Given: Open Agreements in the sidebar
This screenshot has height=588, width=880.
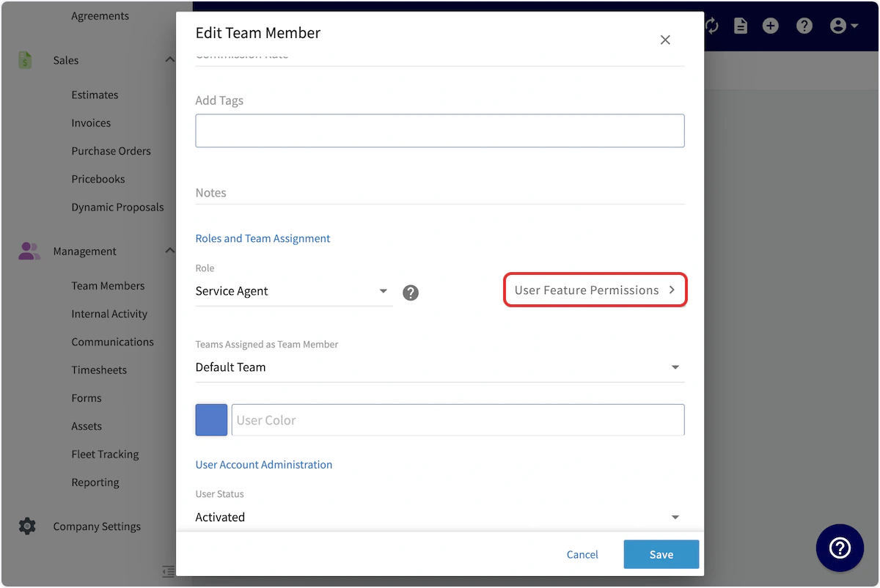Looking at the screenshot, I should point(100,15).
